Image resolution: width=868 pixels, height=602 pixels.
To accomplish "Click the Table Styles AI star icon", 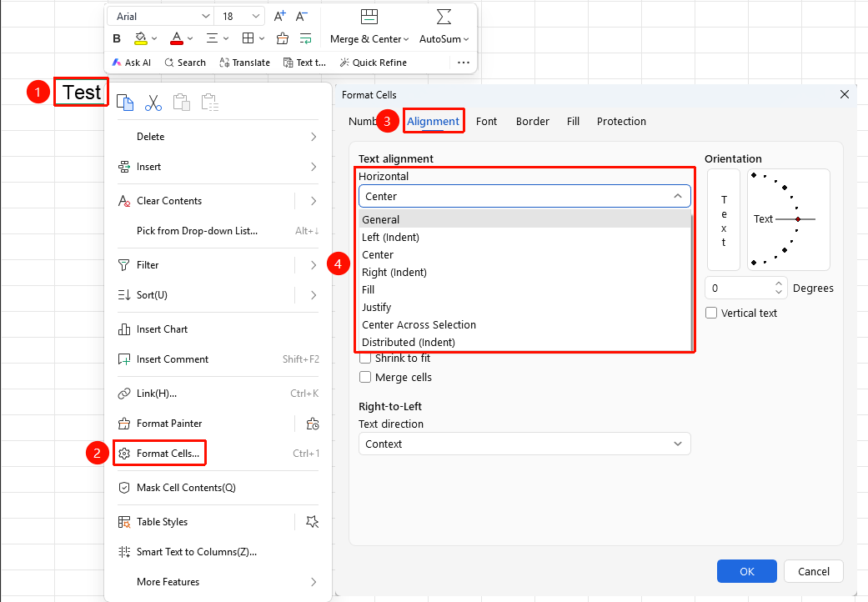I will [313, 522].
